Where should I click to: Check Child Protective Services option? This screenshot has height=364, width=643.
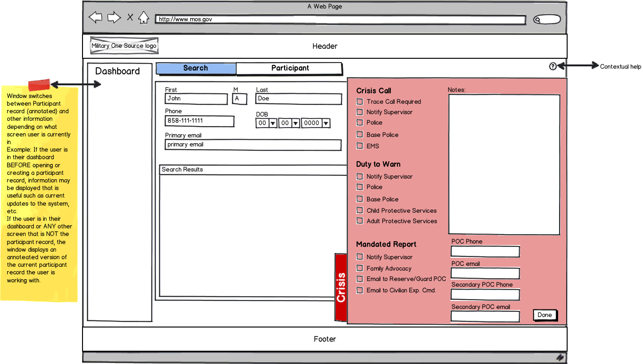pos(360,210)
